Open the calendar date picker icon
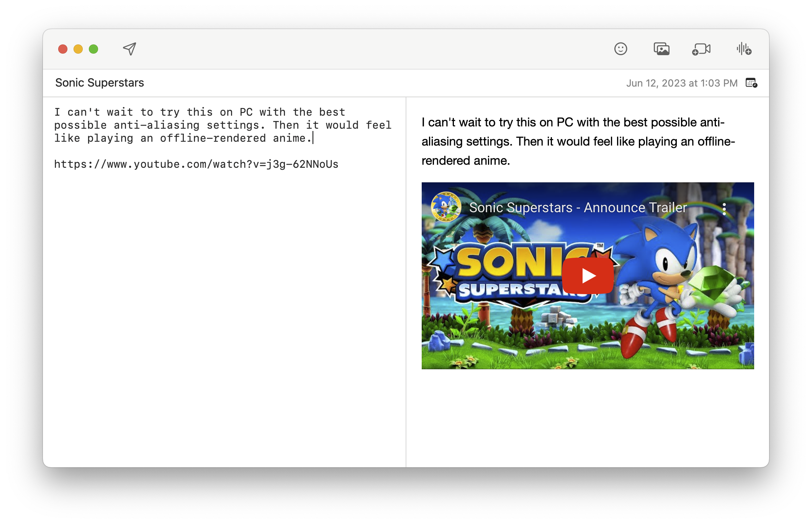Image resolution: width=812 pixels, height=524 pixels. tap(751, 83)
